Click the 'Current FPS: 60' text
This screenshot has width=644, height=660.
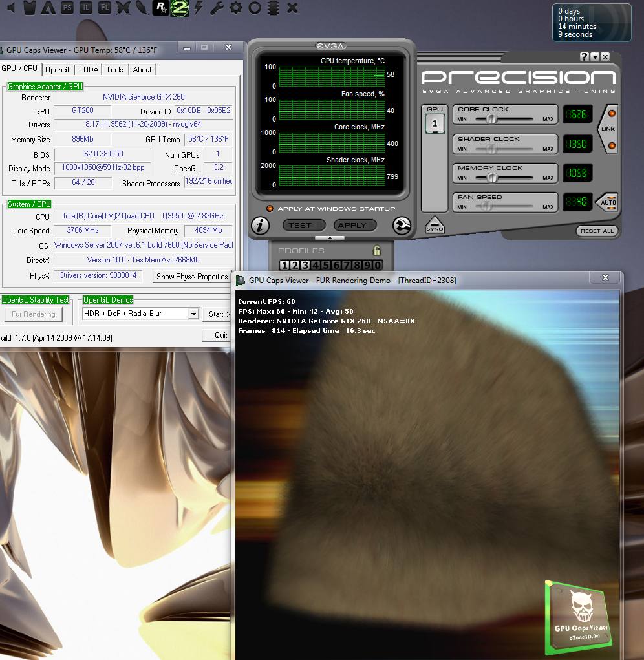pyautogui.click(x=266, y=301)
